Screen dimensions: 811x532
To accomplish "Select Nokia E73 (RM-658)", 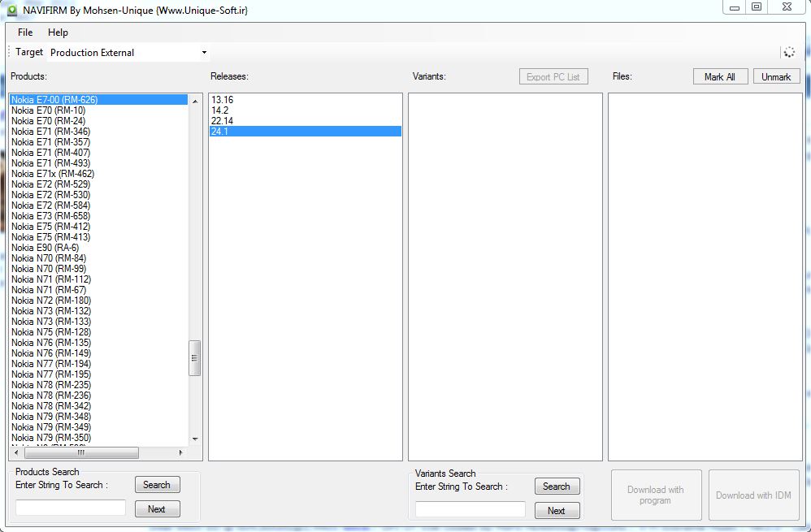I will click(99, 215).
